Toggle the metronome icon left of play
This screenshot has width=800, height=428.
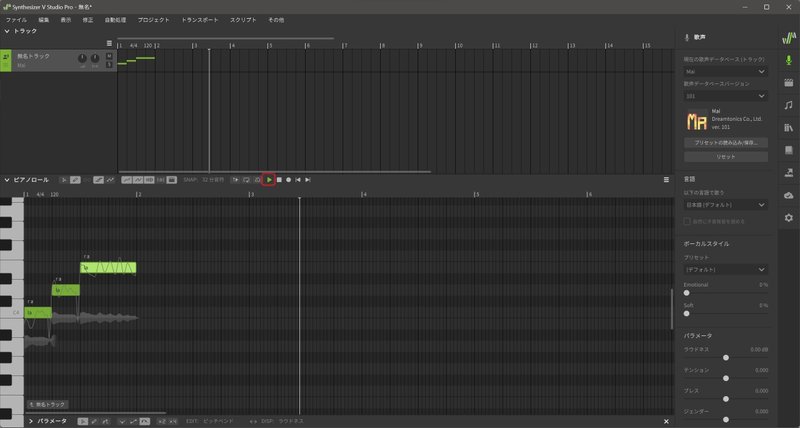[x=257, y=180]
